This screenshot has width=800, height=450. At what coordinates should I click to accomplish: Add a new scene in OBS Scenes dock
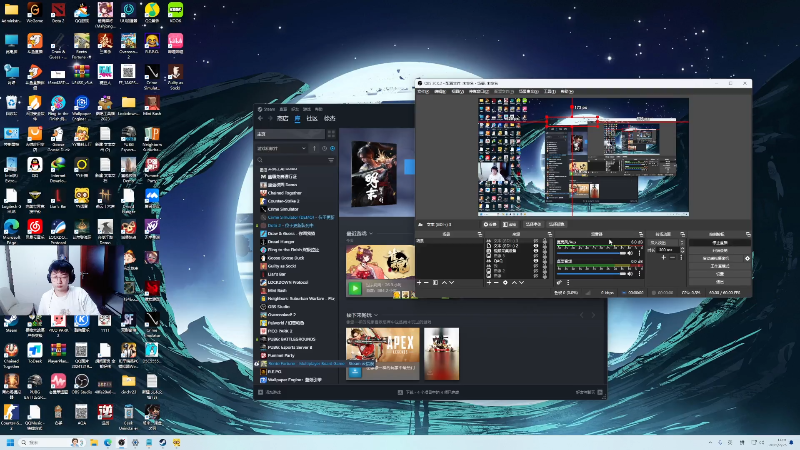pos(419,282)
